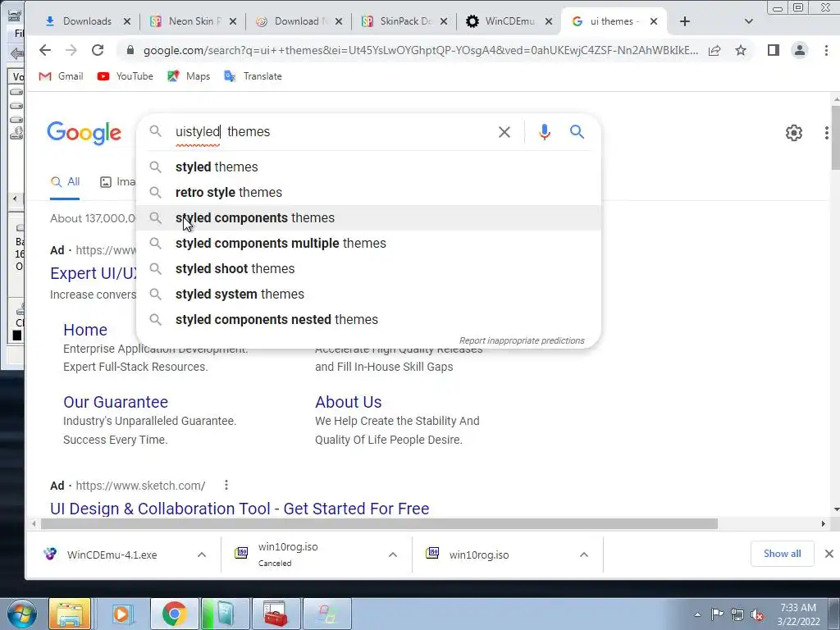Click the forward navigation arrow
The image size is (840, 630).
coord(71,50)
